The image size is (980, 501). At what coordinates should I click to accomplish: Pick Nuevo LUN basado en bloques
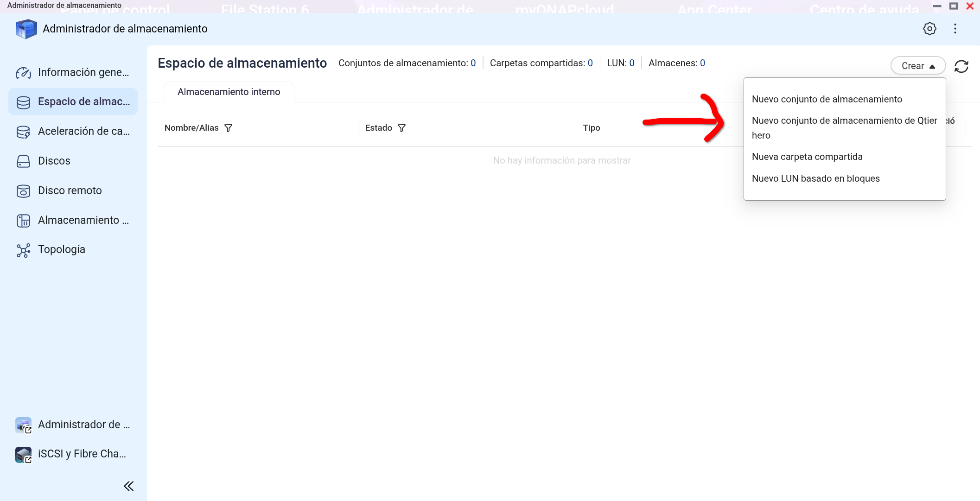(815, 178)
